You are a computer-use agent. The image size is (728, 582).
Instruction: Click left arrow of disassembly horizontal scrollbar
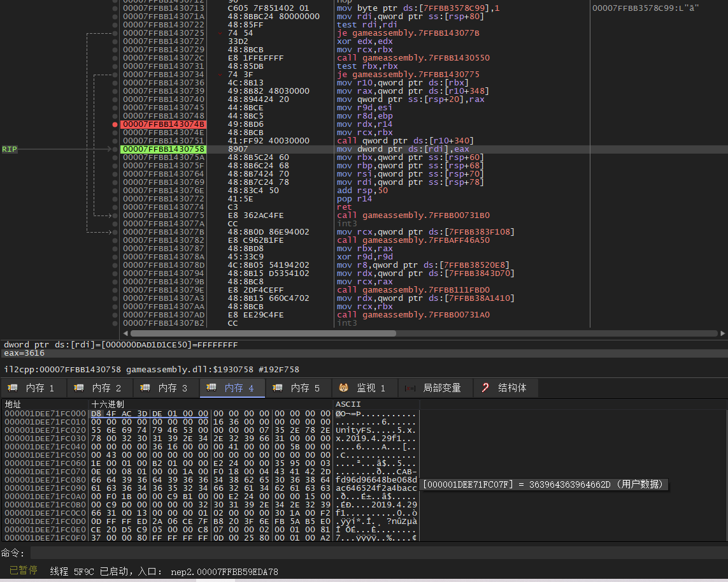click(125, 333)
